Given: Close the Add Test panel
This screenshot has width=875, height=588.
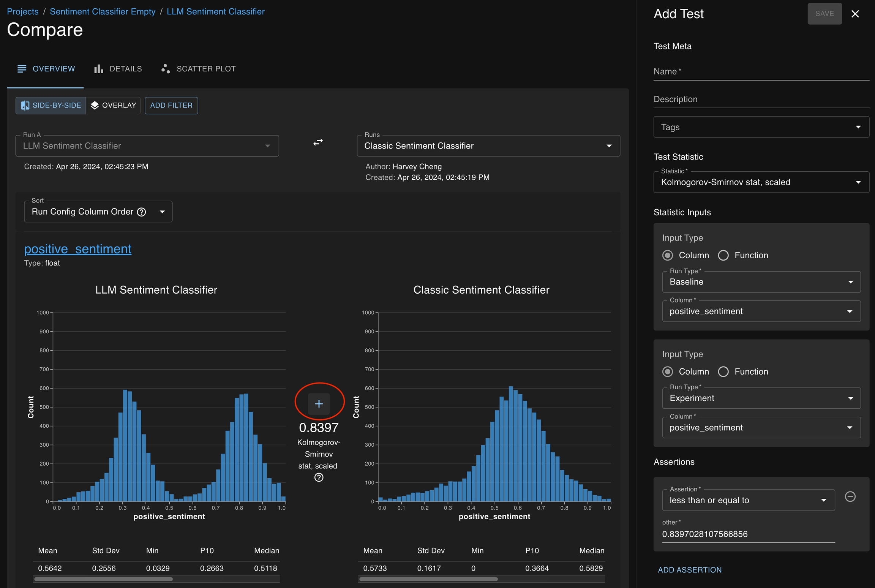Looking at the screenshot, I should [x=855, y=14].
